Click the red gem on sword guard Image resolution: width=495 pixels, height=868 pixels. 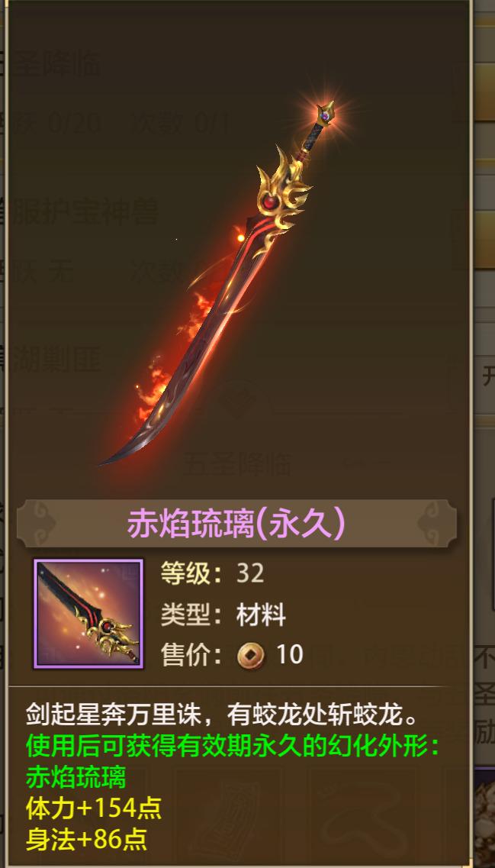tap(270, 202)
